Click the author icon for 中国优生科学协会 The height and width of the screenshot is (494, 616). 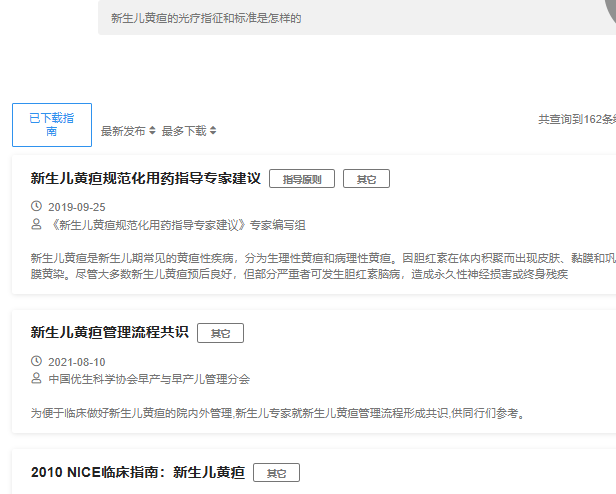(x=37, y=379)
